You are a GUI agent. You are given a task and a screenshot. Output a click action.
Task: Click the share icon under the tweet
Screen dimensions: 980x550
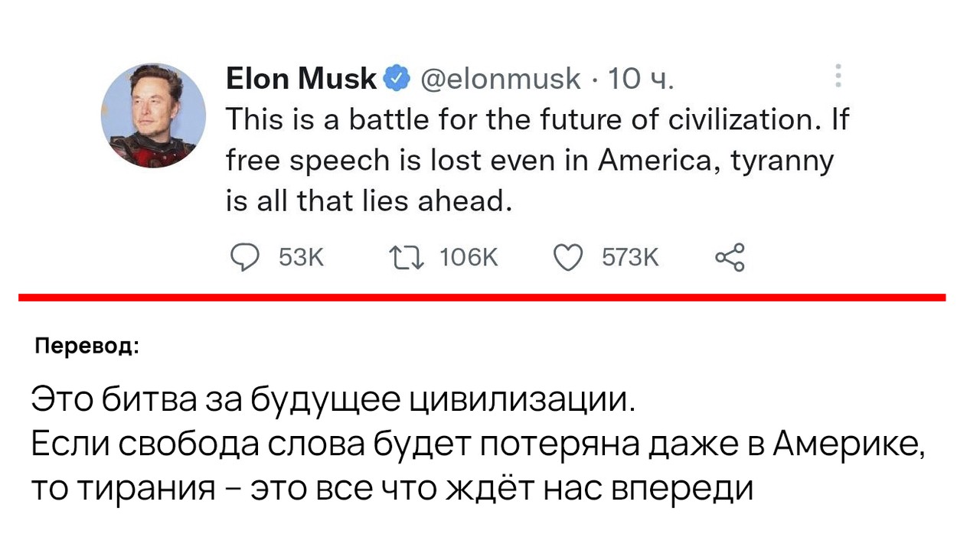(729, 258)
